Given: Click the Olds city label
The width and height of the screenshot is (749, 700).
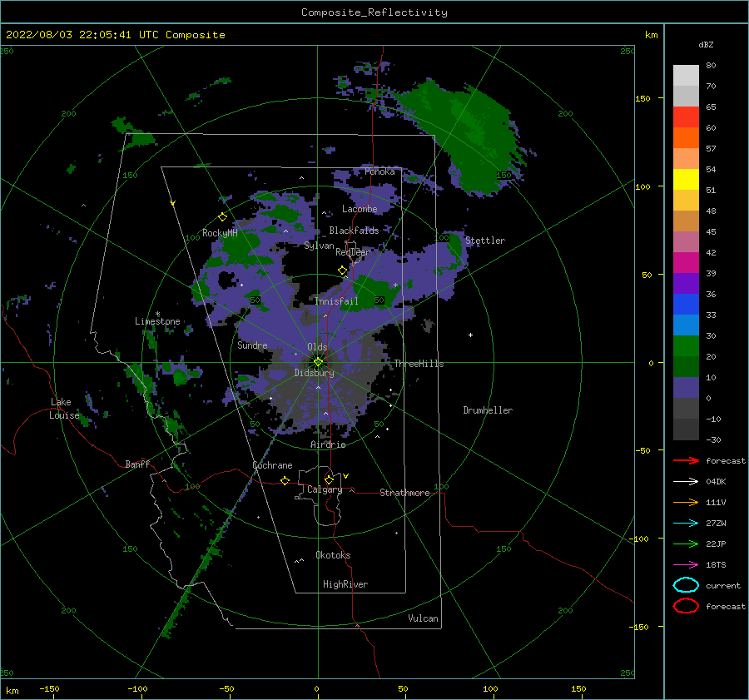Looking at the screenshot, I should tap(317, 347).
